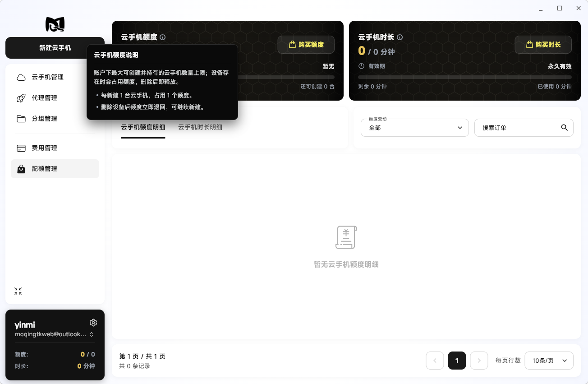The image size is (588, 384).
Task: Click the text 共 0 条记录
Action: (x=135, y=366)
